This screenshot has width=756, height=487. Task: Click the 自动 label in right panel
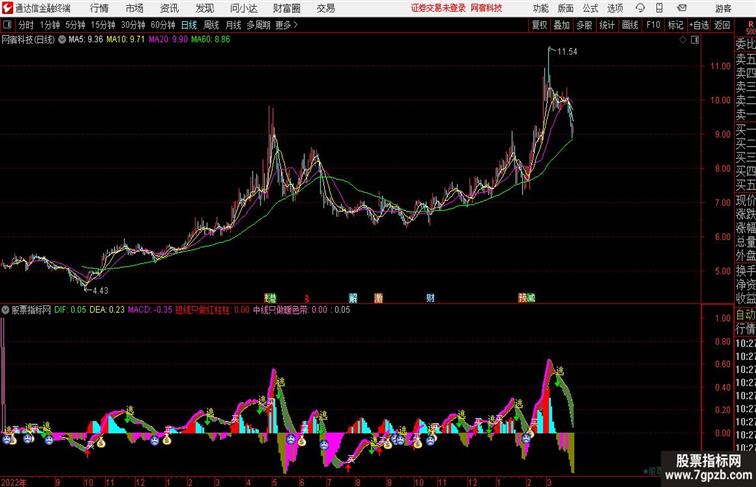pos(745,315)
